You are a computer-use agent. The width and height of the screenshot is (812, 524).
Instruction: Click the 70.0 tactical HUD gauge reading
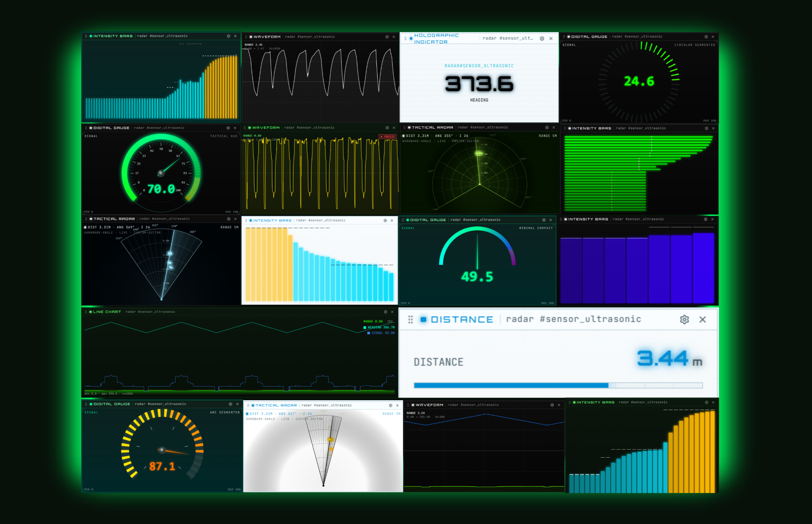click(161, 189)
